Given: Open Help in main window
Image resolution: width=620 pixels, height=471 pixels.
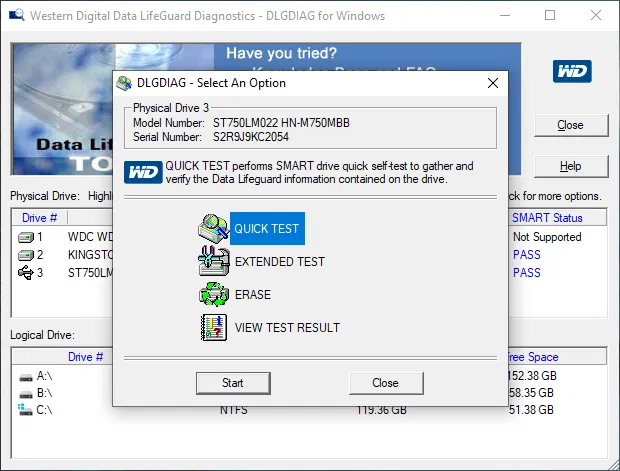Looking at the screenshot, I should pyautogui.click(x=571, y=166).
